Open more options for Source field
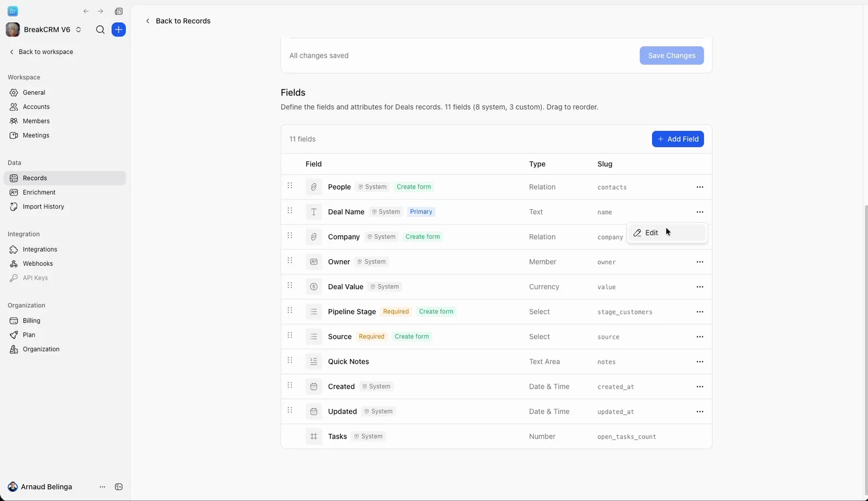Viewport: 868px width, 501px height. pyautogui.click(x=700, y=337)
